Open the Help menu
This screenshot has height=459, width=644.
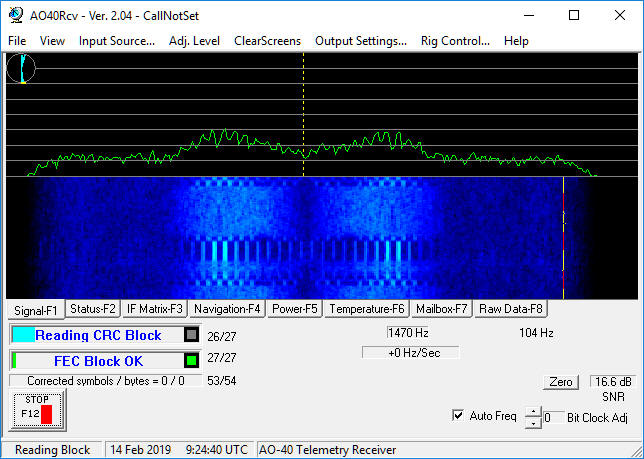click(516, 41)
